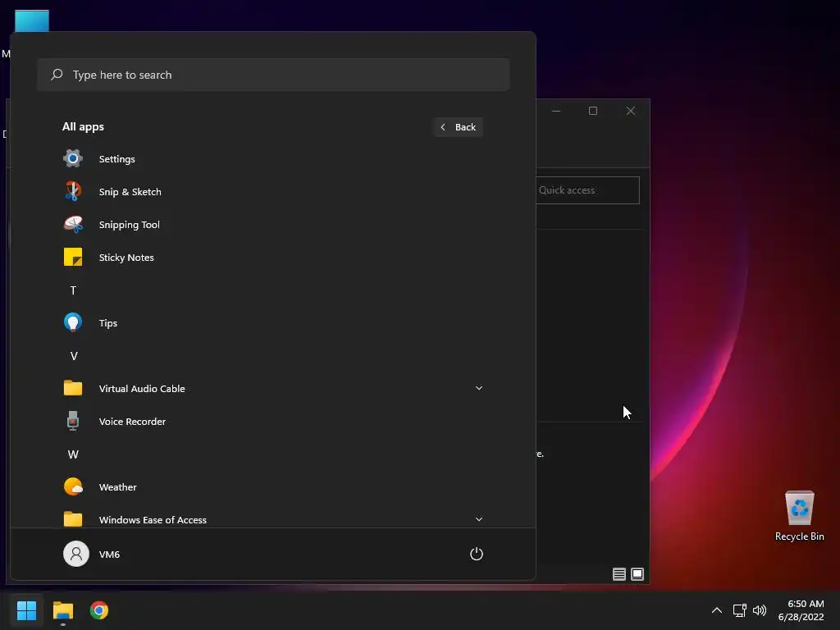This screenshot has height=630, width=840.
Task: Open the volume speaker tray icon
Action: point(760,610)
